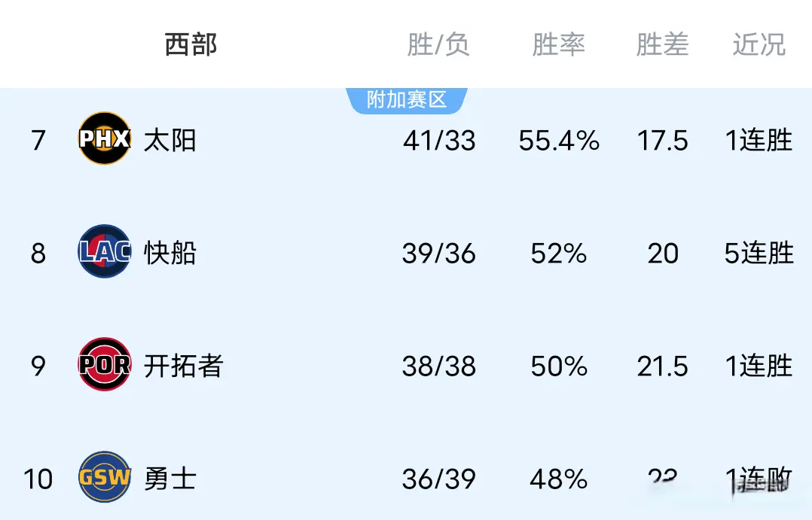Open the 勇士 team name link
The width and height of the screenshot is (812, 520).
[170, 479]
